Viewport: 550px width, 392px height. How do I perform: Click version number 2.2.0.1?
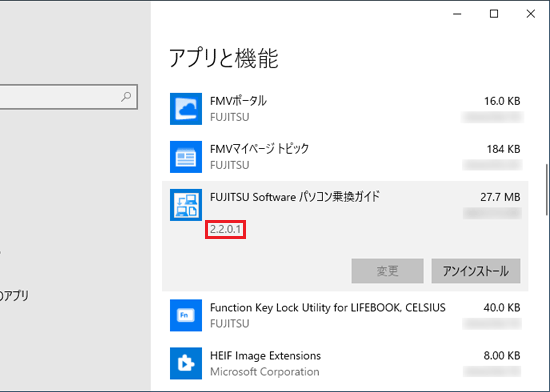[226, 230]
